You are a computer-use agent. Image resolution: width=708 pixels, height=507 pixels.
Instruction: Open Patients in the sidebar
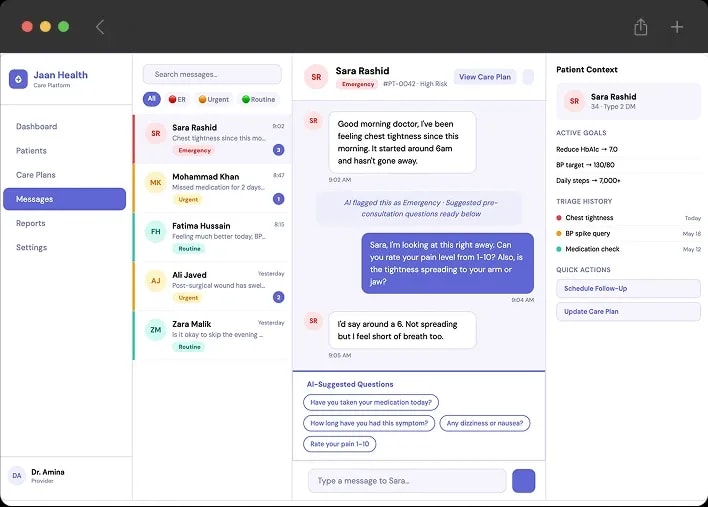(x=65, y=151)
